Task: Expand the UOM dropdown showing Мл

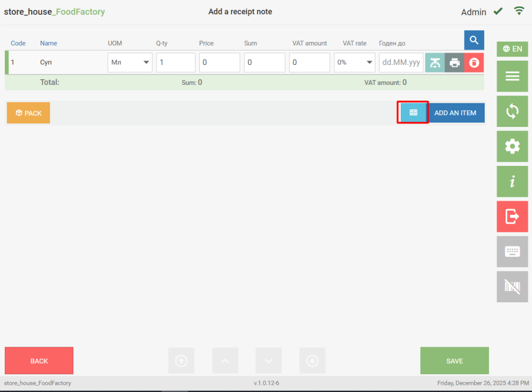Action: (130, 63)
